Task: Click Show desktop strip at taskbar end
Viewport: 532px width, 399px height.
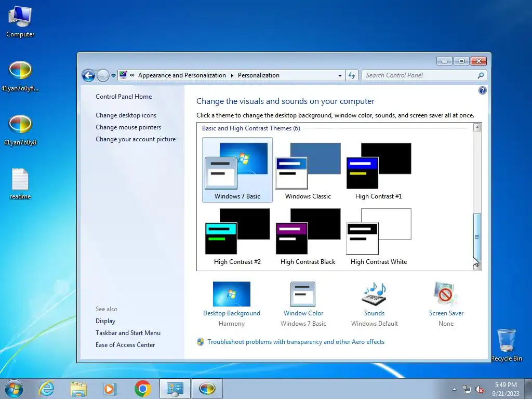Action: (x=528, y=389)
